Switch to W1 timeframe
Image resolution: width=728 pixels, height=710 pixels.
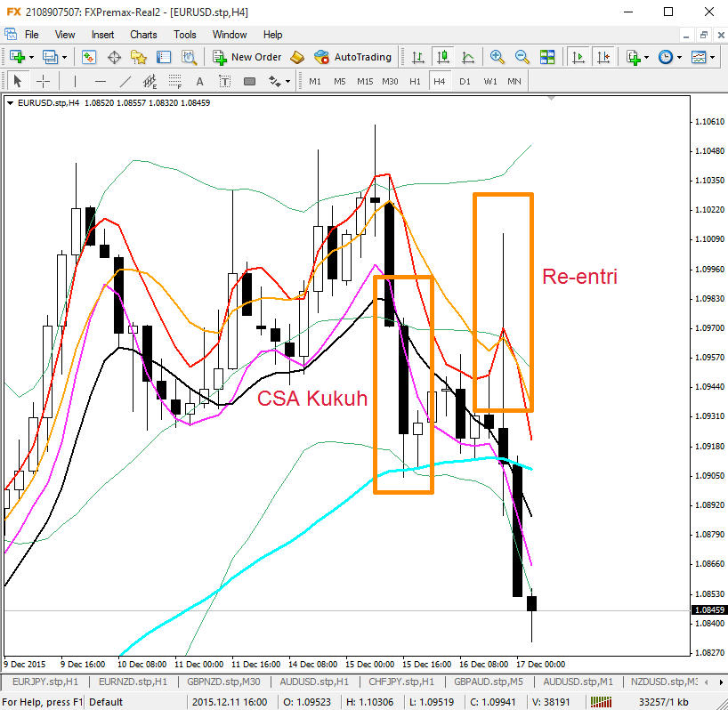coord(490,82)
